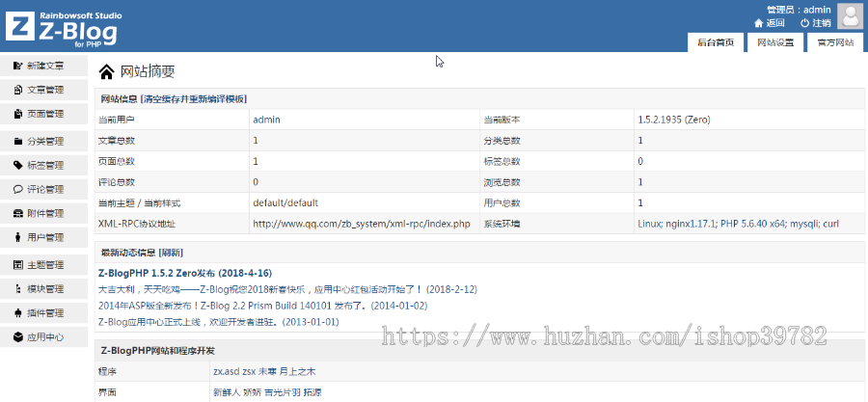Open the 后台首页 tab

(x=716, y=43)
